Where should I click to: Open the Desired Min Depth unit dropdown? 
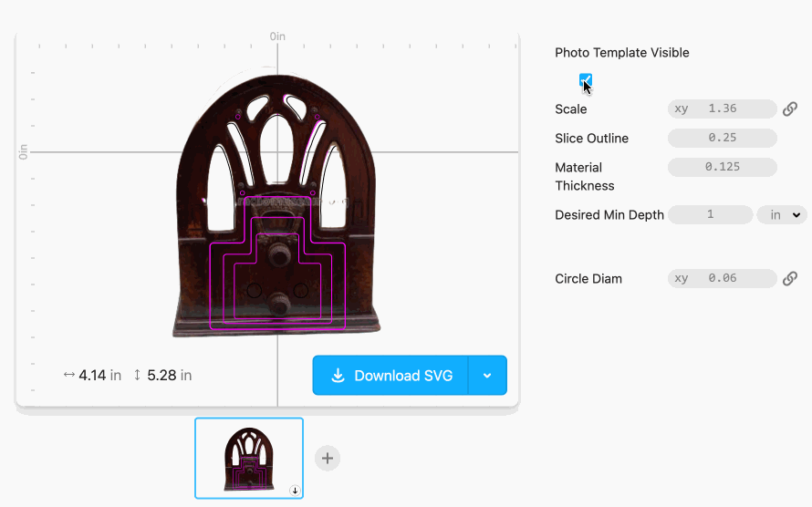pos(782,214)
